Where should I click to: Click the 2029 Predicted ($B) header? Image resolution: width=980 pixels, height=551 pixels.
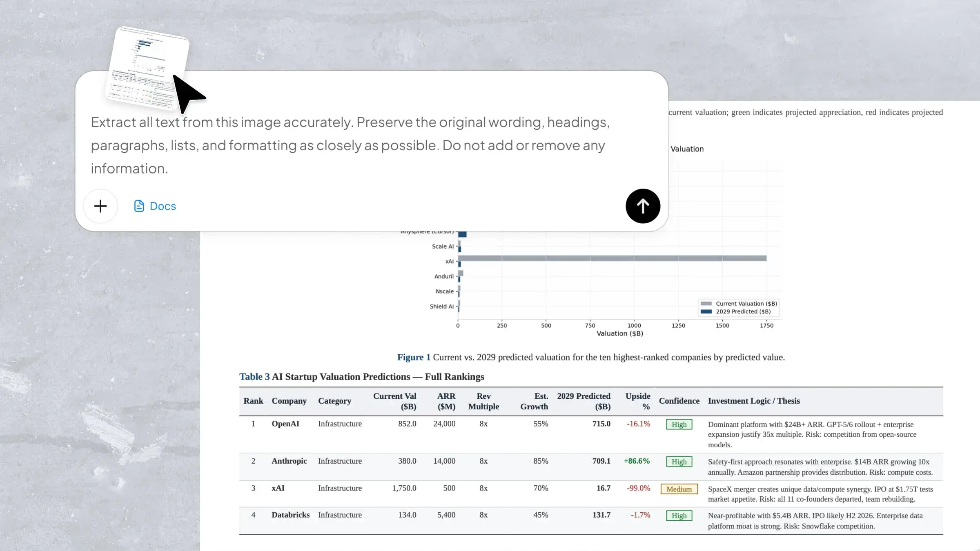pos(584,401)
